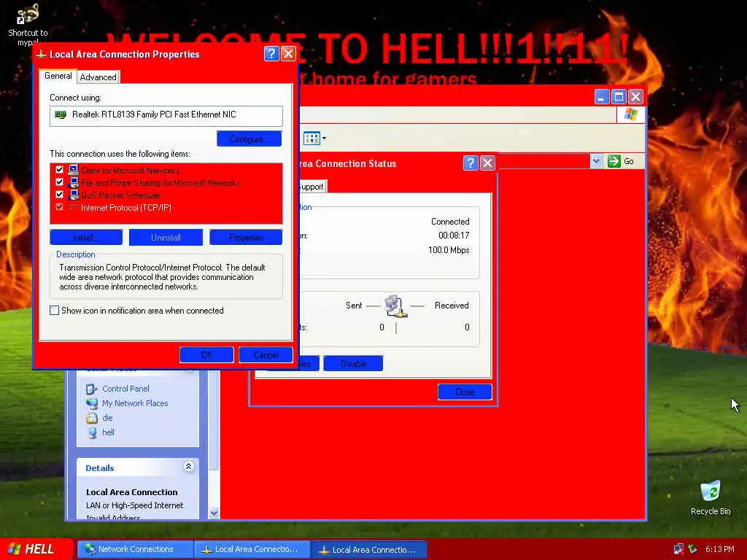Click Disable in Connection Status window
The image size is (747, 560).
(354, 363)
